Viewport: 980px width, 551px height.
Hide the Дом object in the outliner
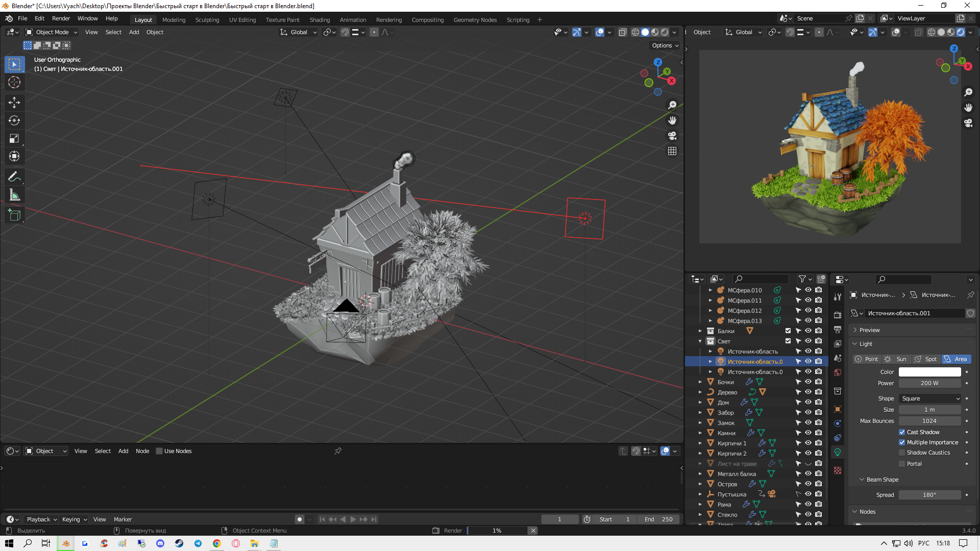[x=808, y=402]
